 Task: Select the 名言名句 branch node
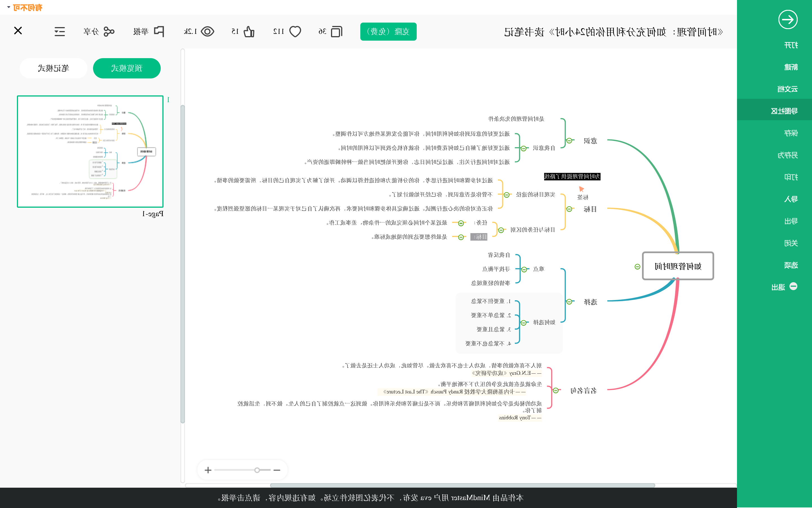point(584,390)
